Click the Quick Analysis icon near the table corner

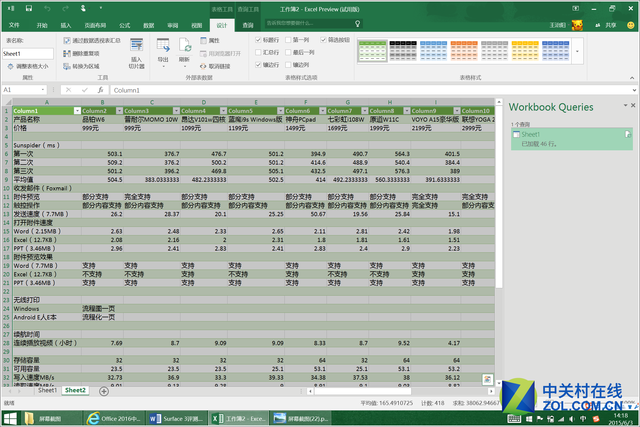click(x=487, y=379)
